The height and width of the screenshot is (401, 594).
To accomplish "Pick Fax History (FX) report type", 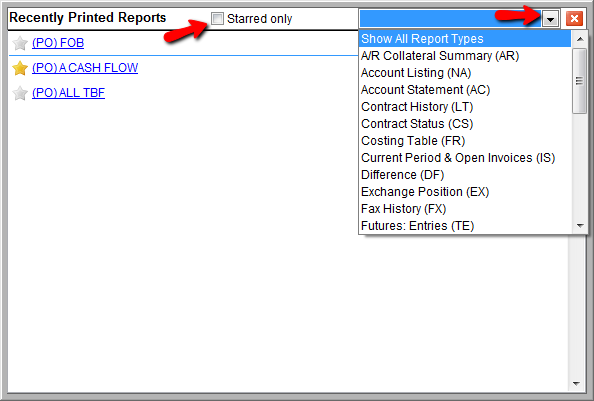I will pos(465,209).
